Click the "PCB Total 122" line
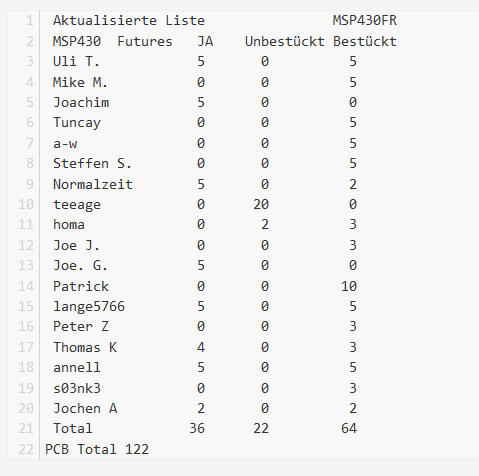Viewport: 479px width, 476px height. [x=97, y=450]
